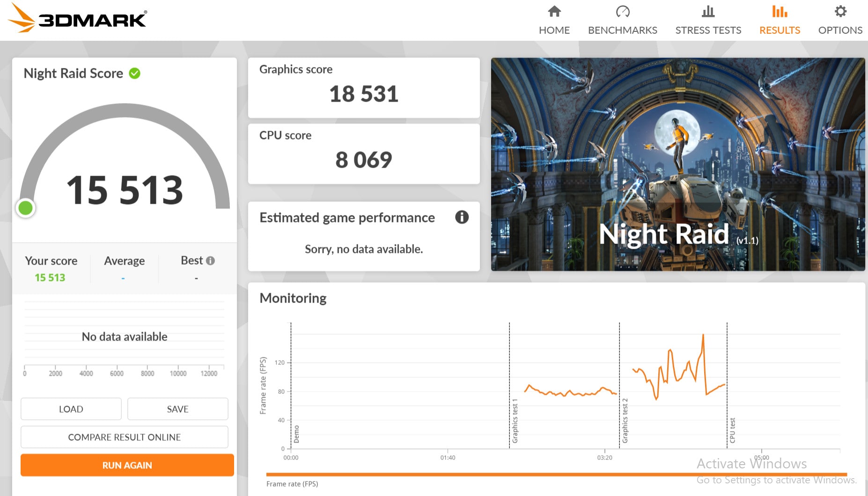Click the green Your score value 15 513
This screenshot has width=868, height=496.
[x=50, y=278]
